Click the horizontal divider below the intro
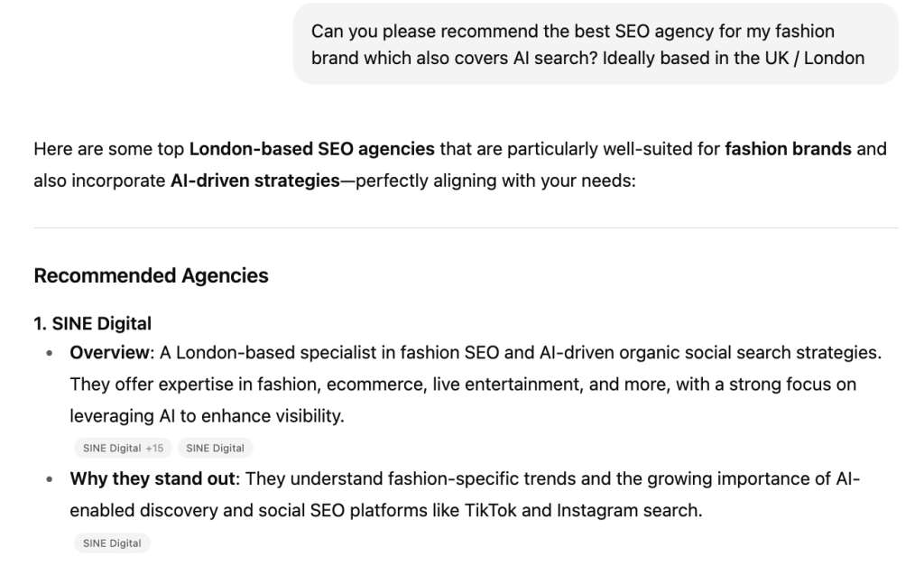 pyautogui.click(x=467, y=227)
